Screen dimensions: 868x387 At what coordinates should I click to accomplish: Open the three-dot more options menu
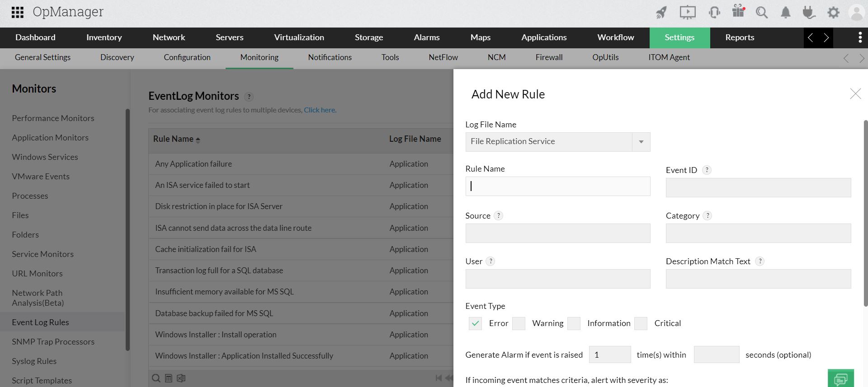[x=860, y=38]
